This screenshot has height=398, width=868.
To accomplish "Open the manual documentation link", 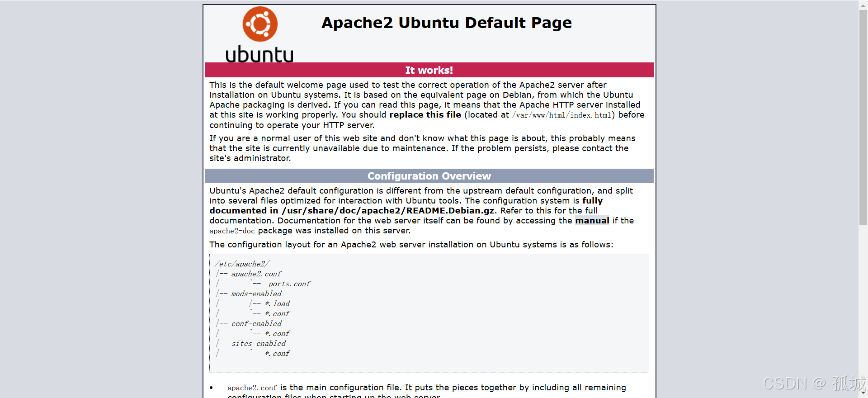I will tap(592, 221).
